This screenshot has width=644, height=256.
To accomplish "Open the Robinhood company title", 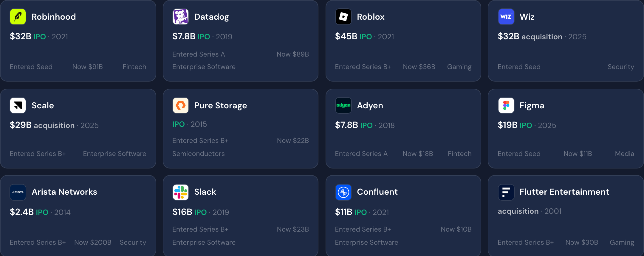I will [x=54, y=17].
